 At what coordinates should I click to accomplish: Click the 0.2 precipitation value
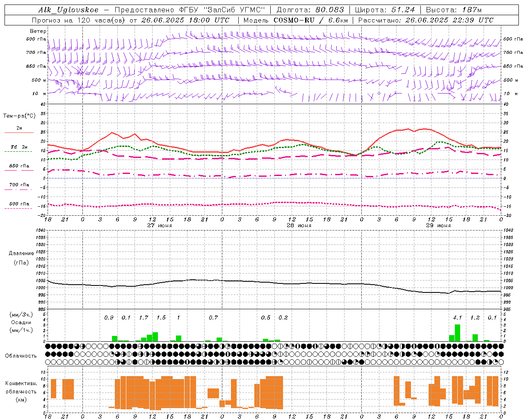pyautogui.click(x=283, y=318)
